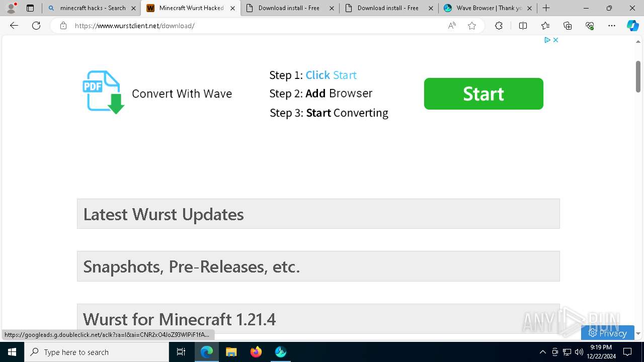Open the Copilot sidebar icon
644x362 pixels.
coord(632,26)
